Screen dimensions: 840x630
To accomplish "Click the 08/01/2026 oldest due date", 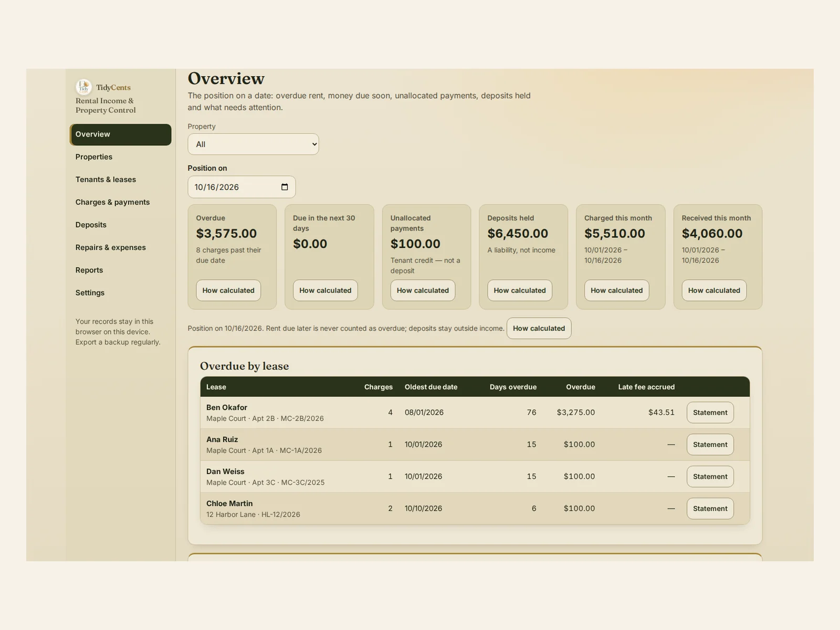I will pyautogui.click(x=424, y=413).
